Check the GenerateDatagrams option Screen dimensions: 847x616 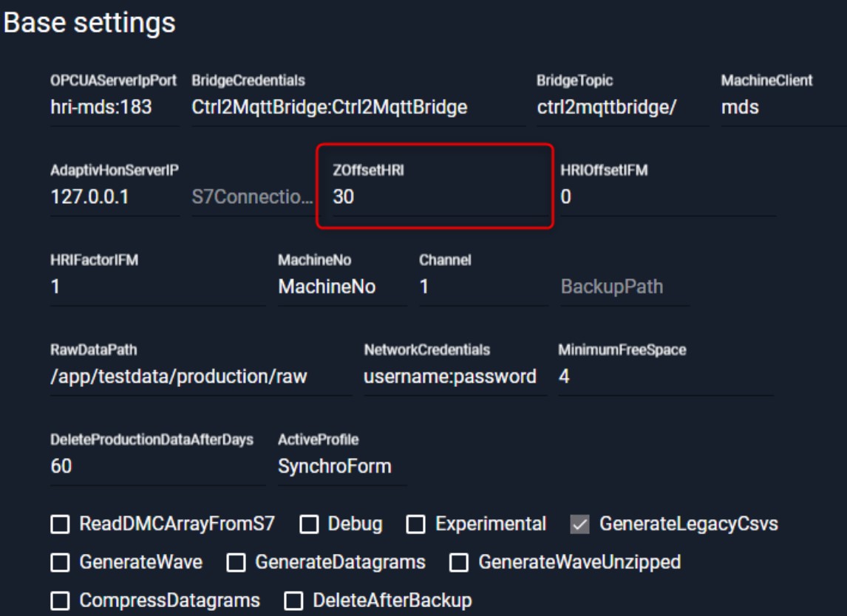point(237,562)
